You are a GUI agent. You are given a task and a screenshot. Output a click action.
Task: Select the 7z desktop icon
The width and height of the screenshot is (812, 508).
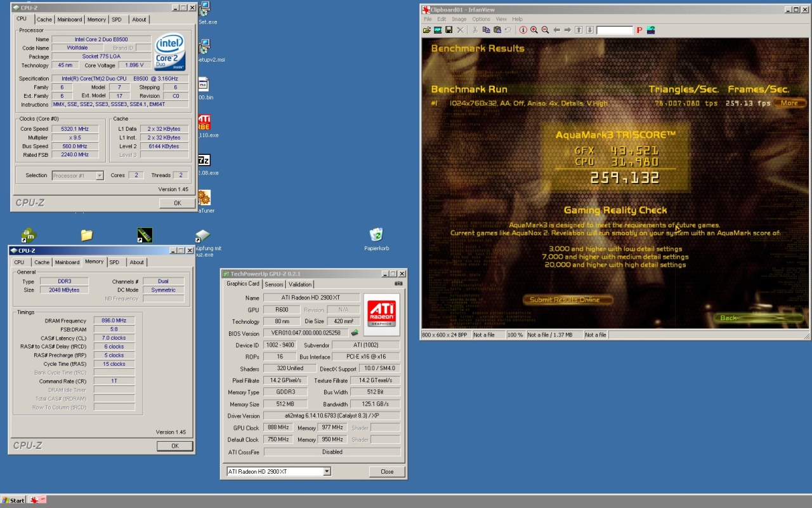[204, 161]
